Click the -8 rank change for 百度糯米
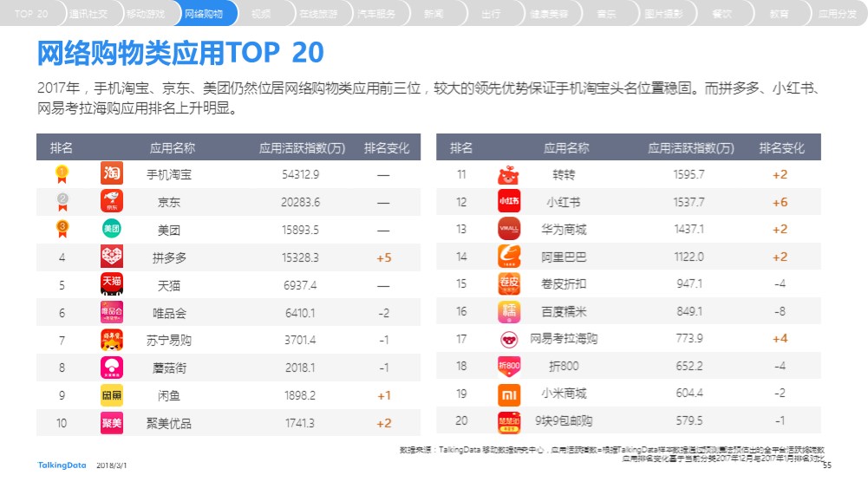The width and height of the screenshot is (868, 488). click(780, 311)
